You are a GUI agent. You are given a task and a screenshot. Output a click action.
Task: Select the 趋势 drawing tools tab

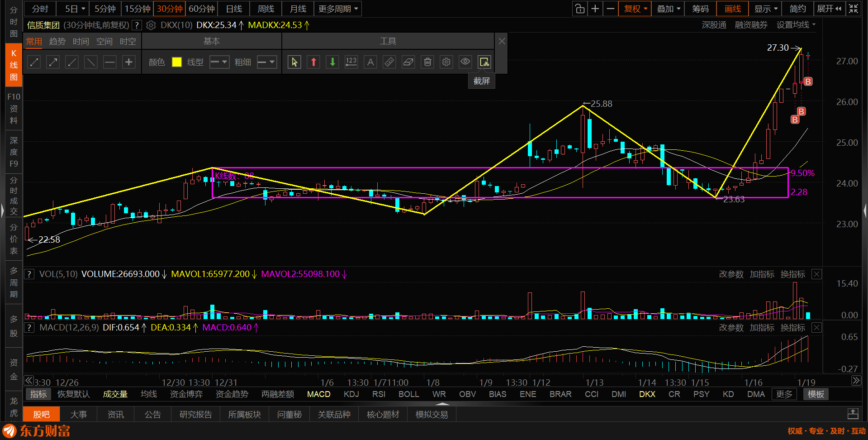[x=57, y=42]
